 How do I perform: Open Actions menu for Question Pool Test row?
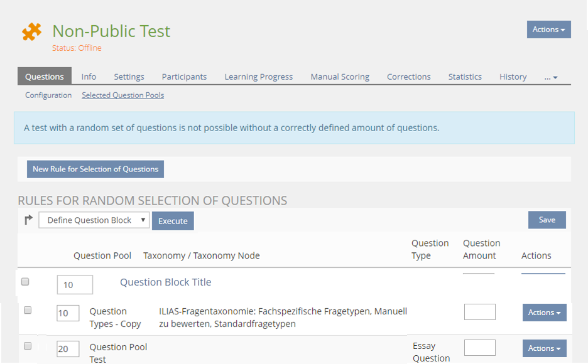(544, 348)
